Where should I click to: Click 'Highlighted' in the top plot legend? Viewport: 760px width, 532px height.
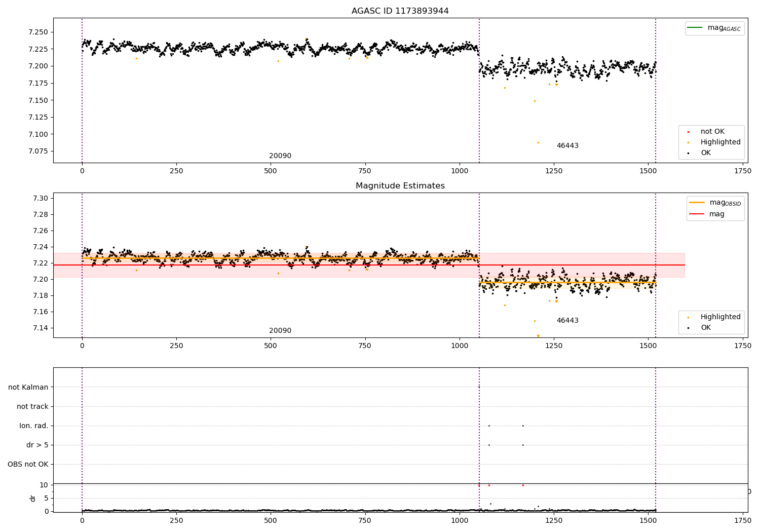pyautogui.click(x=720, y=142)
